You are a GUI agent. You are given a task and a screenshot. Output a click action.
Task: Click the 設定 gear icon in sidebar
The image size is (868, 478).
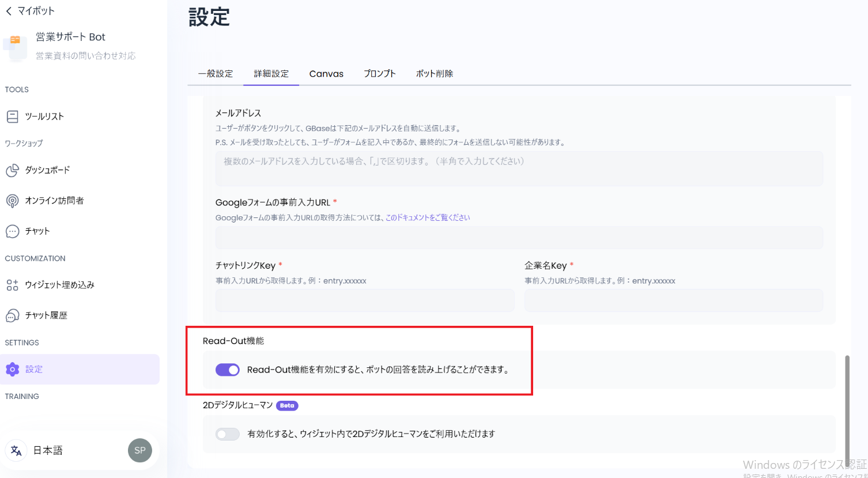pyautogui.click(x=12, y=369)
